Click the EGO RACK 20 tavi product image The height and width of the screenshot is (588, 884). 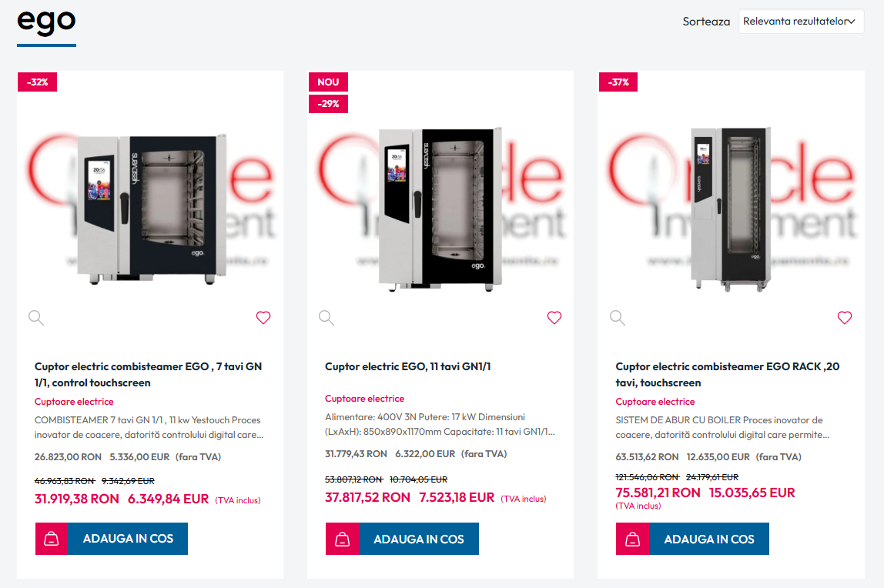point(732,209)
